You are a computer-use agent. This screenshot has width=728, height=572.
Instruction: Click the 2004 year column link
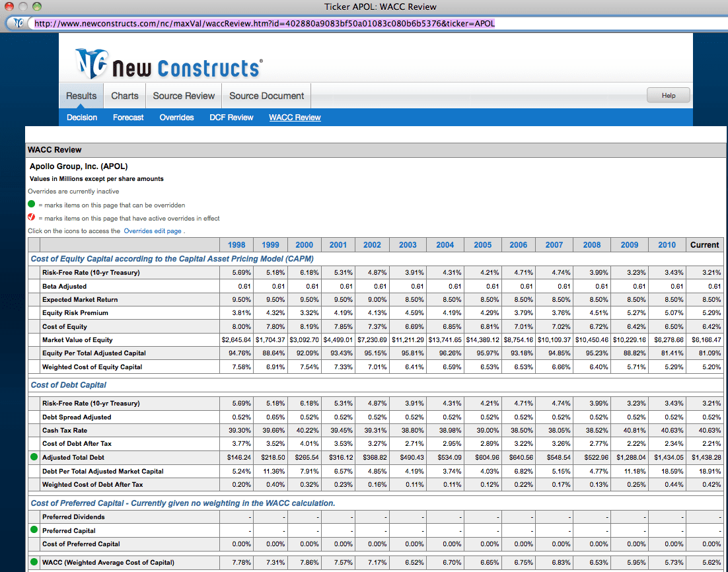[x=445, y=244]
